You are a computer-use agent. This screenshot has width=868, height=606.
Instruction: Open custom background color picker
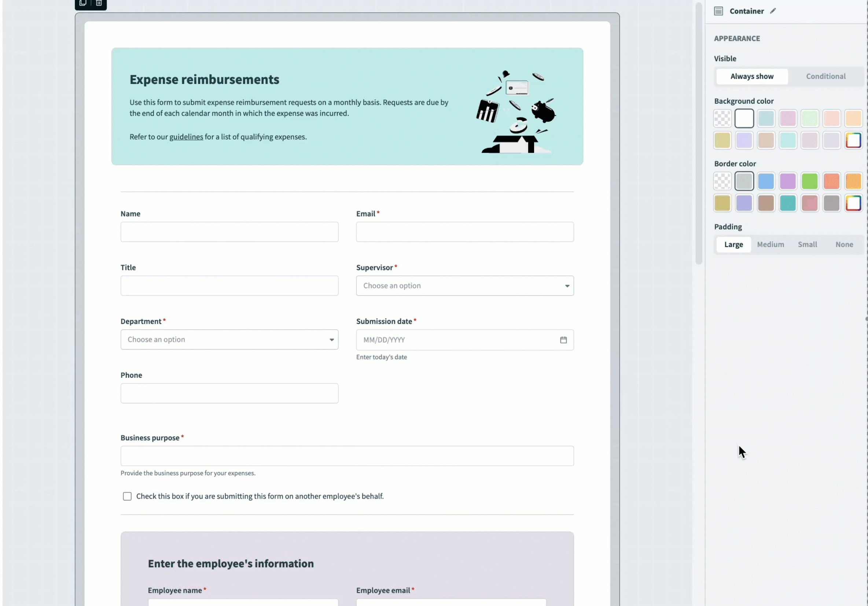(853, 141)
